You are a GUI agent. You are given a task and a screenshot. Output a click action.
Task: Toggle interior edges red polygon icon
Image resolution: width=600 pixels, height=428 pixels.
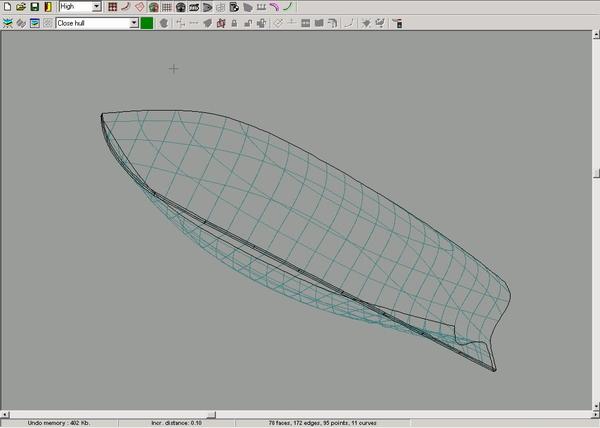tap(140, 7)
